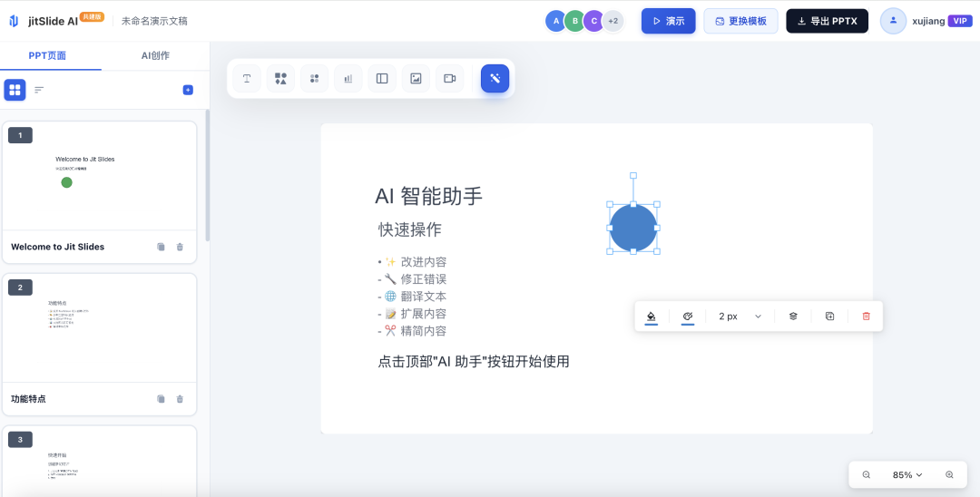Click the rotation handle above the circle
Screen dimensions: 980x497
pyautogui.click(x=633, y=176)
